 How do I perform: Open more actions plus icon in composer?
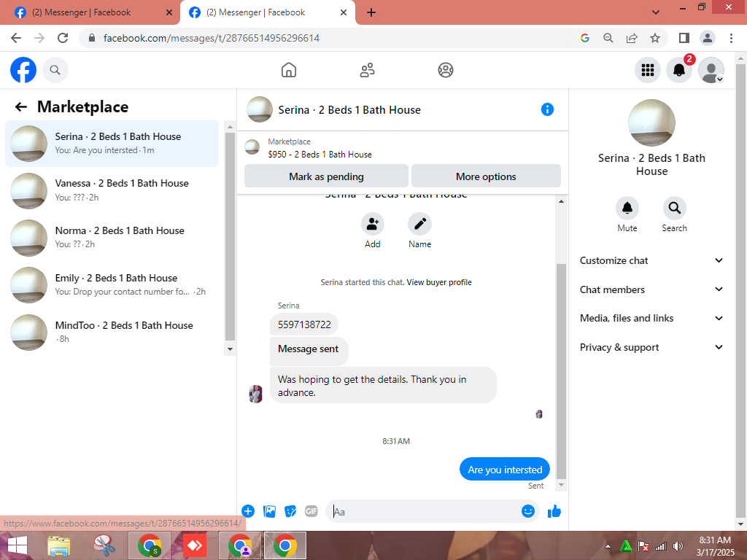[248, 511]
